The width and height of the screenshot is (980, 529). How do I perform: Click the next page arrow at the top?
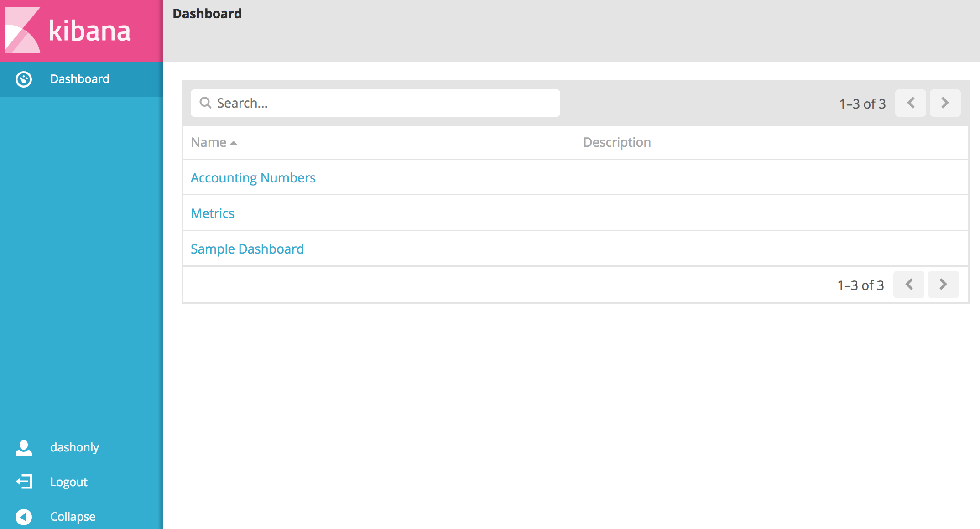(x=945, y=103)
